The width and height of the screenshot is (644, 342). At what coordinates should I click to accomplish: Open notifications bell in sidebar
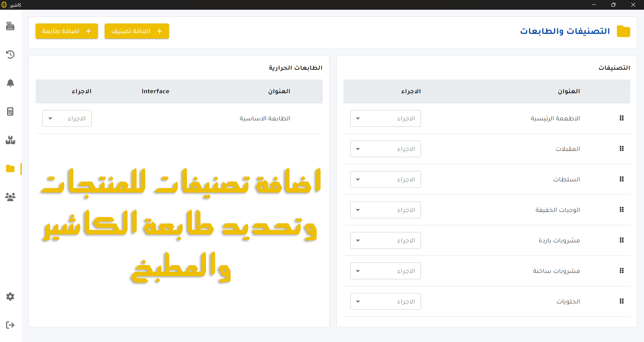10,83
